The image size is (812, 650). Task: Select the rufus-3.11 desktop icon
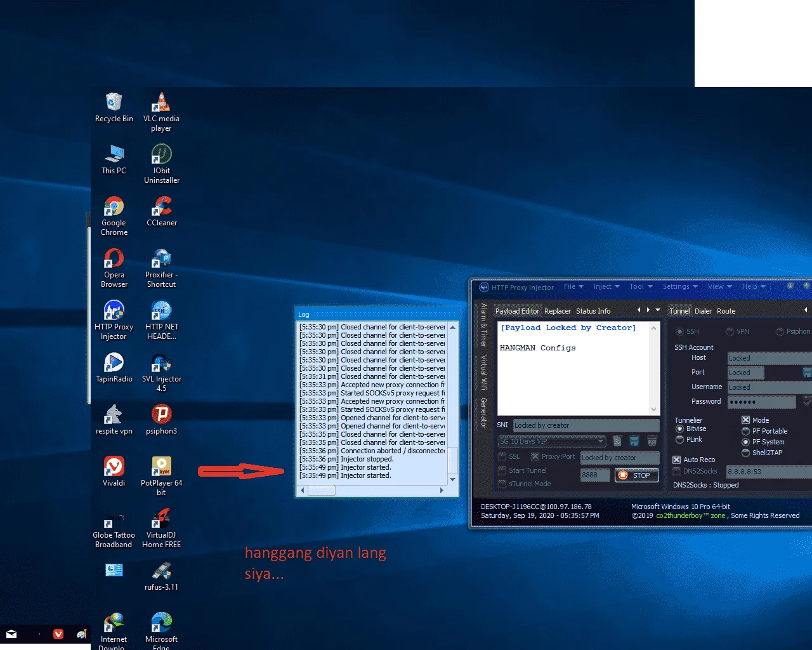(161, 576)
